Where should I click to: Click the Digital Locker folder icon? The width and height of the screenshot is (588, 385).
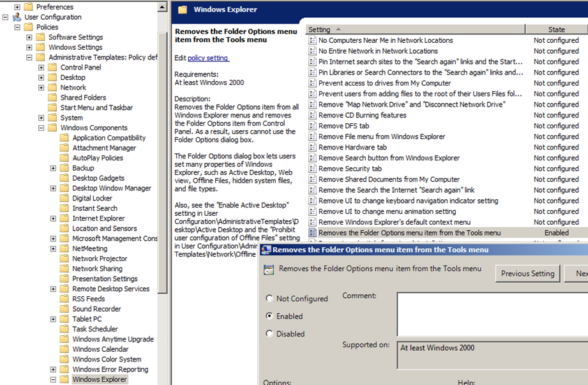pyautogui.click(x=64, y=198)
